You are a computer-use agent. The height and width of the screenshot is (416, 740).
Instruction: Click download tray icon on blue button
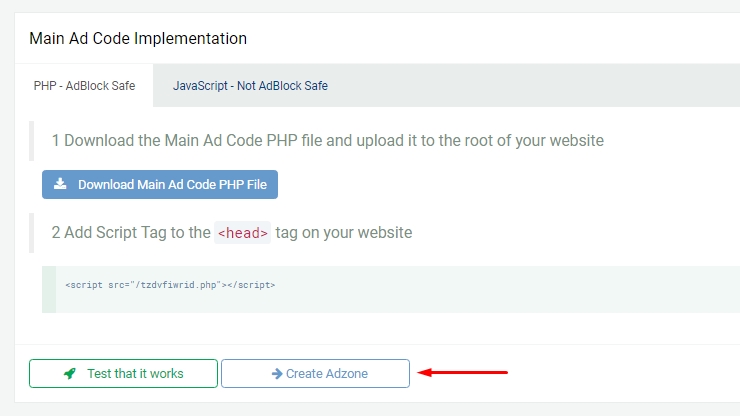(60, 184)
